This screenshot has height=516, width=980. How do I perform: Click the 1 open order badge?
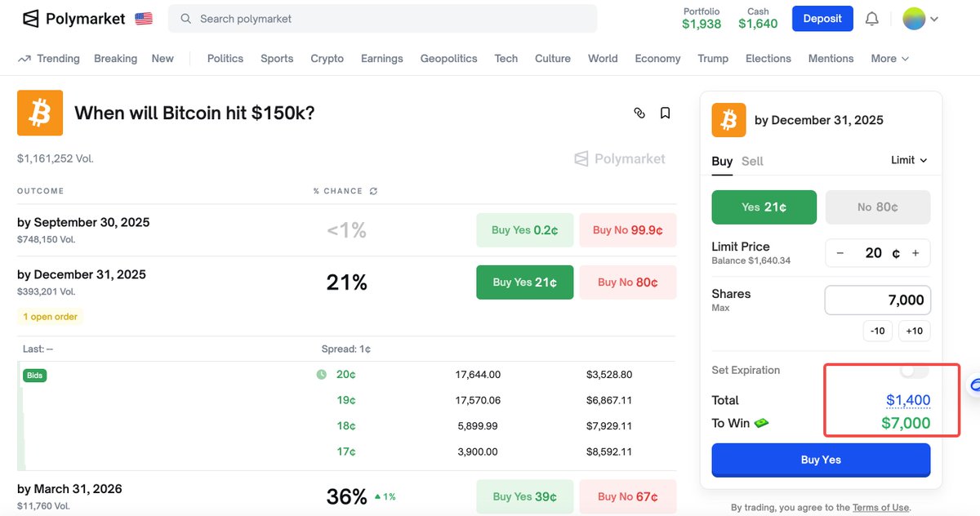click(50, 317)
